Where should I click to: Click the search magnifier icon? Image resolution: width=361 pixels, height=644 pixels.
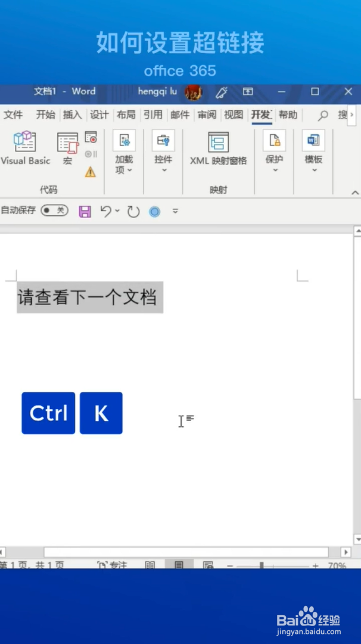click(x=323, y=116)
